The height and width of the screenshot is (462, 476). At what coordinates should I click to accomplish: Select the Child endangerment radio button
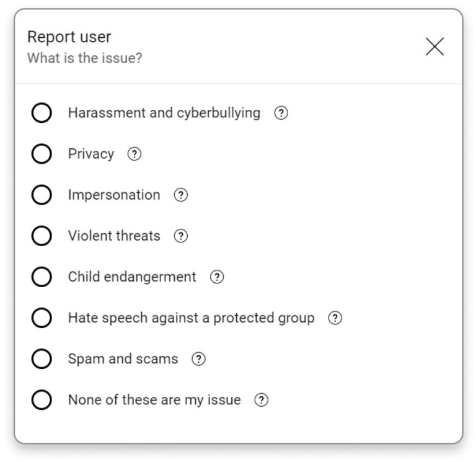pos(42,277)
